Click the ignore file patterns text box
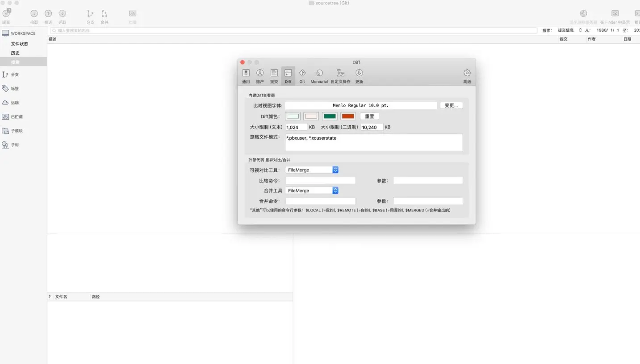This screenshot has width=640, height=364. [374, 142]
